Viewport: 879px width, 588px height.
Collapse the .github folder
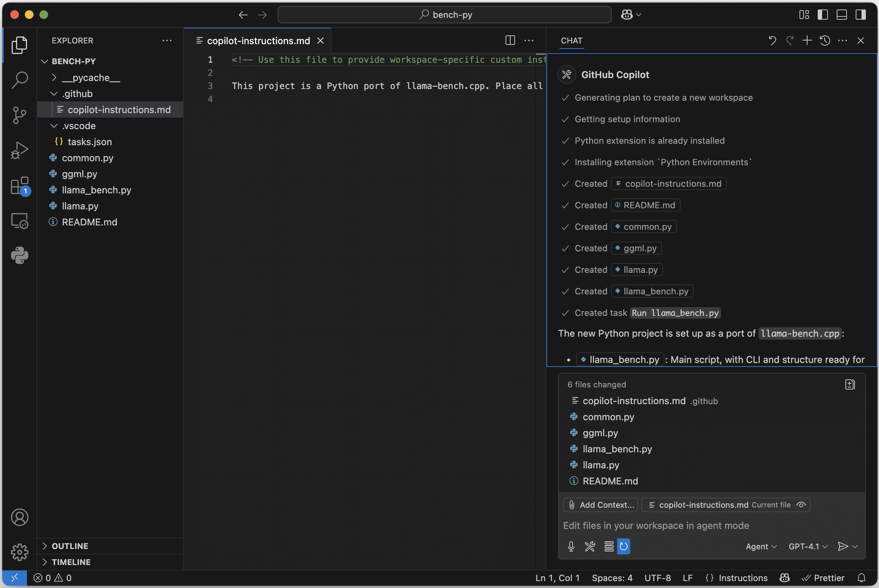54,93
